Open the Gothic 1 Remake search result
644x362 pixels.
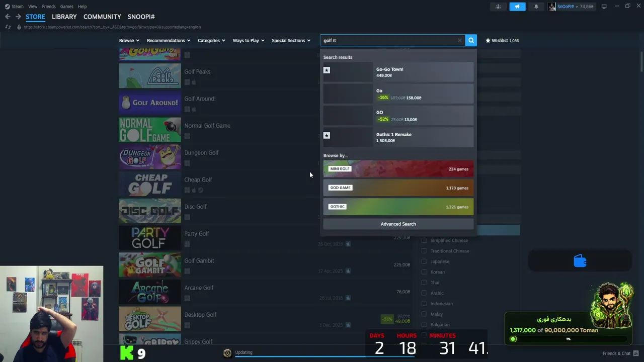[x=398, y=137]
